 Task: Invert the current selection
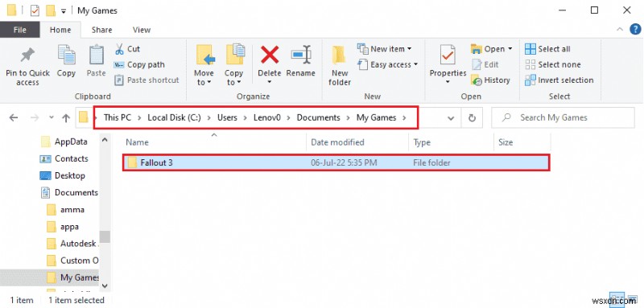(559, 80)
